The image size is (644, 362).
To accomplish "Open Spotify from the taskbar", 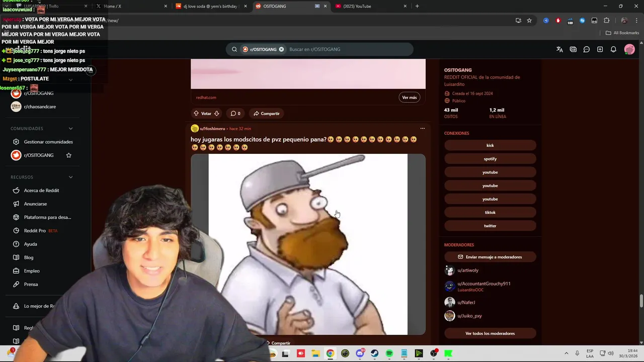I will pyautogui.click(x=389, y=353).
